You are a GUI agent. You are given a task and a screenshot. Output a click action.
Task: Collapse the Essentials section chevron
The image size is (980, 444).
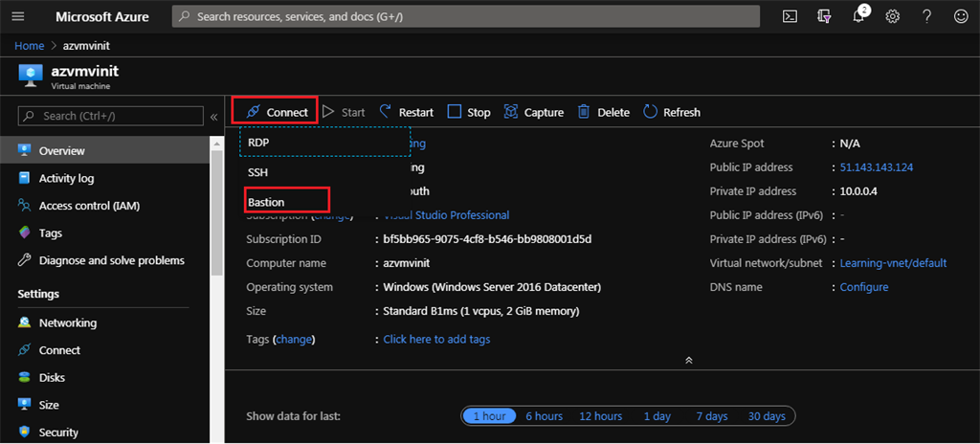689,360
